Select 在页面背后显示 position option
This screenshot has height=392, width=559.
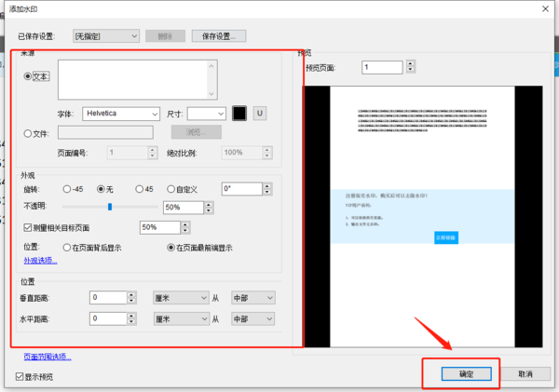point(66,248)
